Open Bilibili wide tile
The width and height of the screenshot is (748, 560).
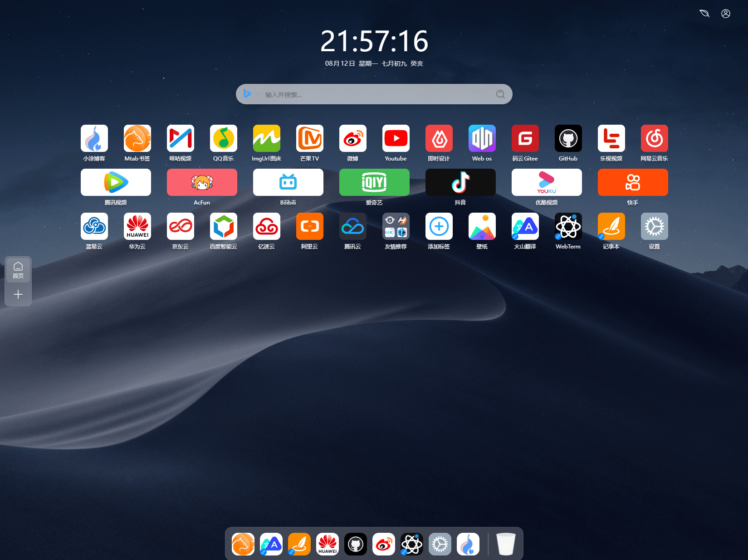tap(288, 182)
